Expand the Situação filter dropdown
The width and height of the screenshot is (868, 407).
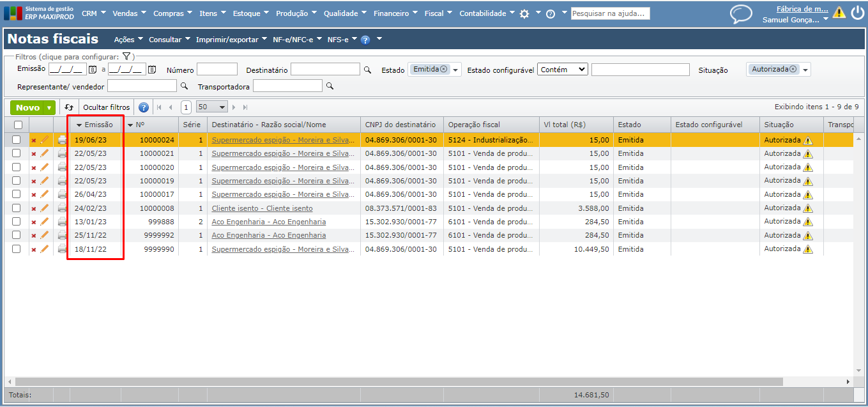[x=805, y=70]
